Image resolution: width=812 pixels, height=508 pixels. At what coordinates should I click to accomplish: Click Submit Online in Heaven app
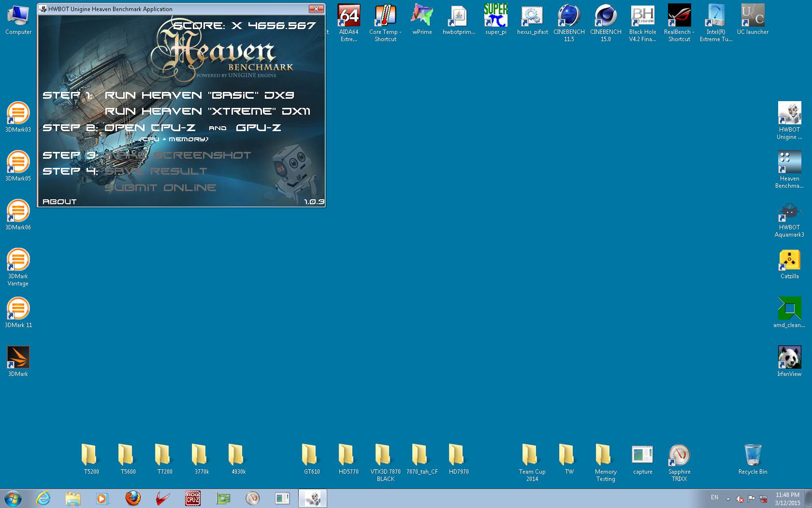click(x=160, y=188)
